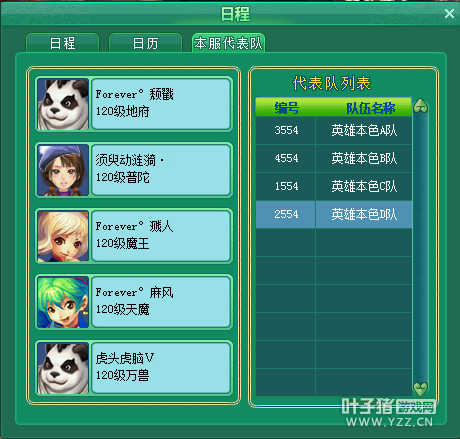
Task: Close the 日程 window
Action: 449,14
